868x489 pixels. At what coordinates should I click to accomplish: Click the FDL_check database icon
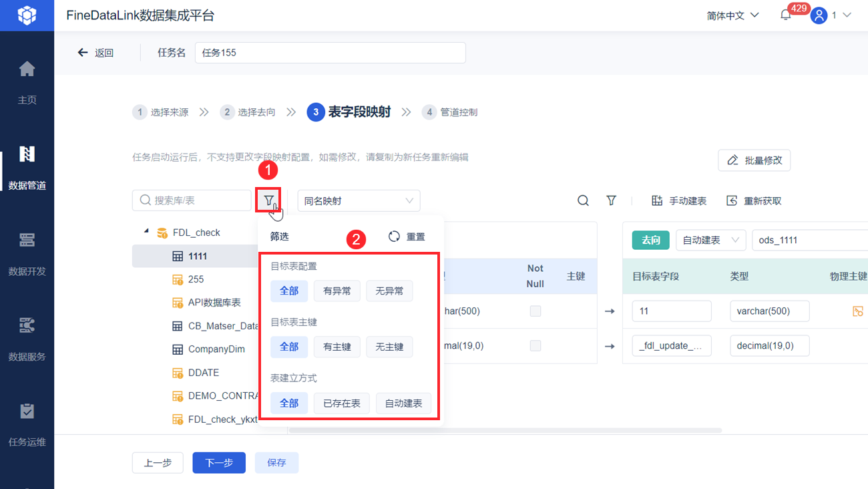tap(162, 233)
